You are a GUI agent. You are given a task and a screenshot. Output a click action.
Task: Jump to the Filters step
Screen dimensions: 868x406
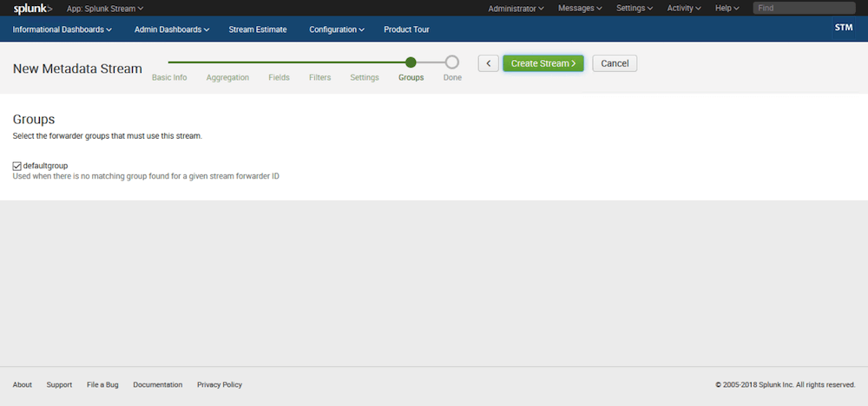(x=320, y=77)
